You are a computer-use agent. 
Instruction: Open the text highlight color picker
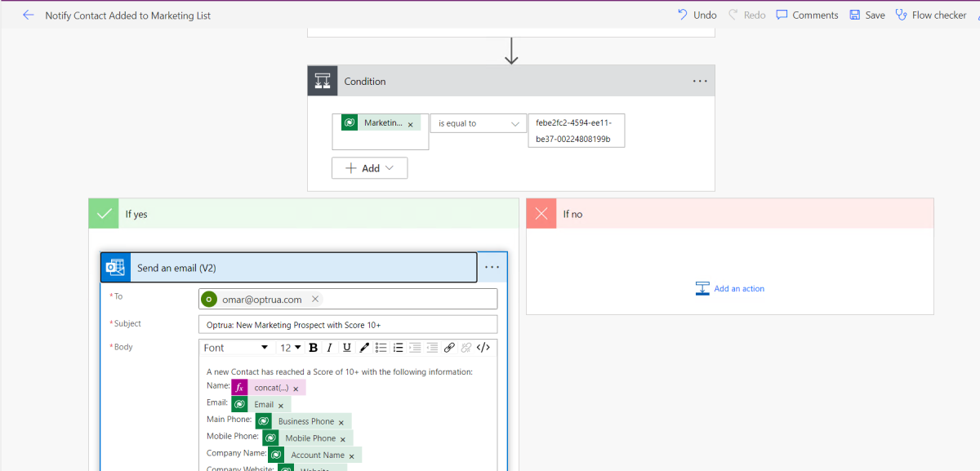(364, 348)
